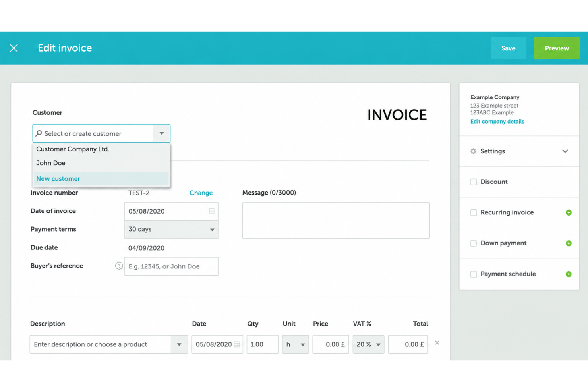This screenshot has width=588, height=392.
Task: Open Edit company details link
Action: [497, 122]
